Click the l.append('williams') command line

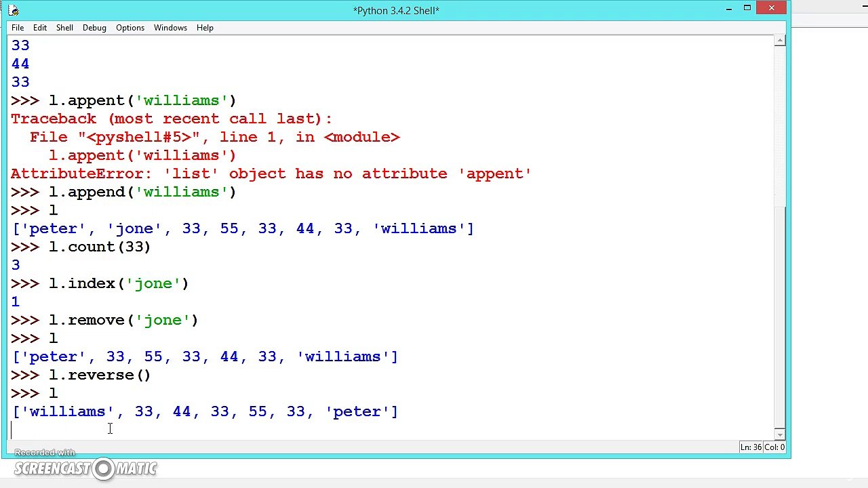[123, 192]
